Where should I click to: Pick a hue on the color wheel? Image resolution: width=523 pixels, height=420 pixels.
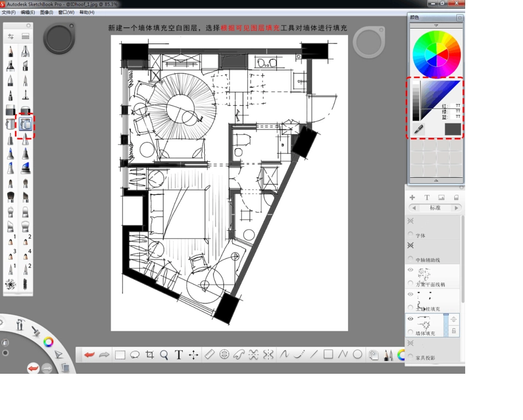click(436, 54)
